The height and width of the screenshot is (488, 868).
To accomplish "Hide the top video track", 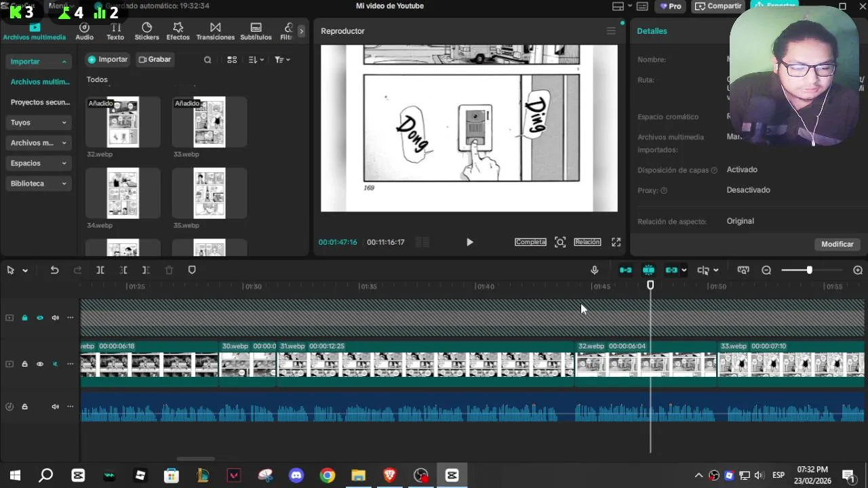I will tap(40, 318).
